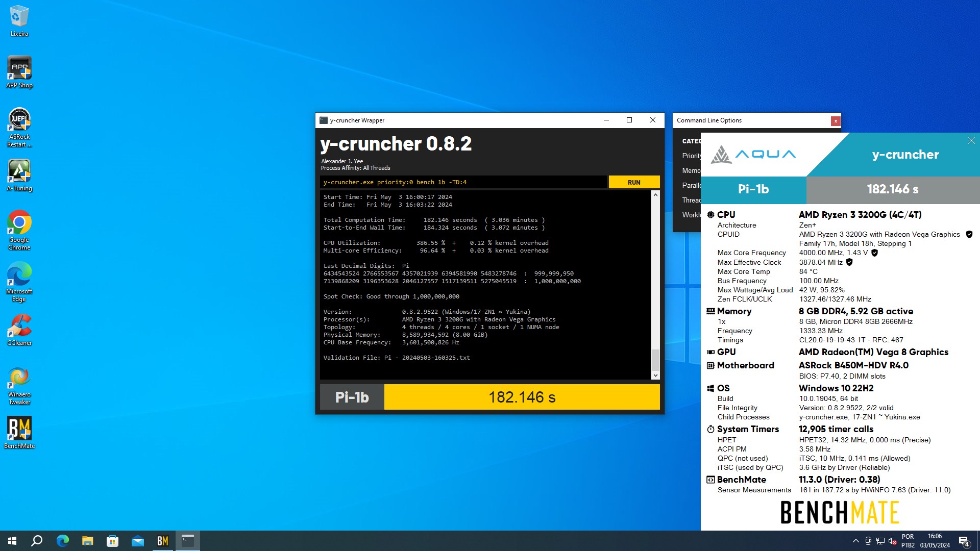Open the Lixeira recycle bin desktop icon
Viewport: 980px width, 551px height.
tap(19, 21)
